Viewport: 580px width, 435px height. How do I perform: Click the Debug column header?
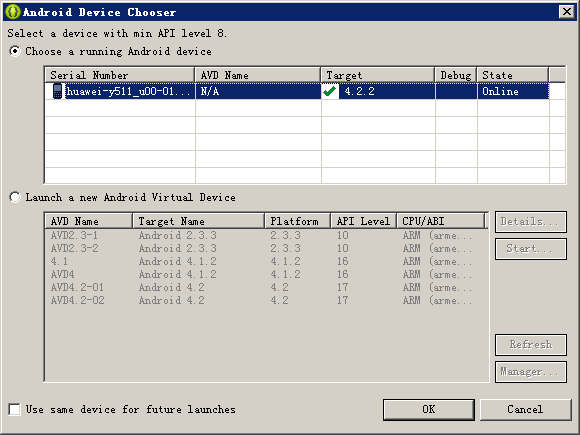(x=456, y=75)
